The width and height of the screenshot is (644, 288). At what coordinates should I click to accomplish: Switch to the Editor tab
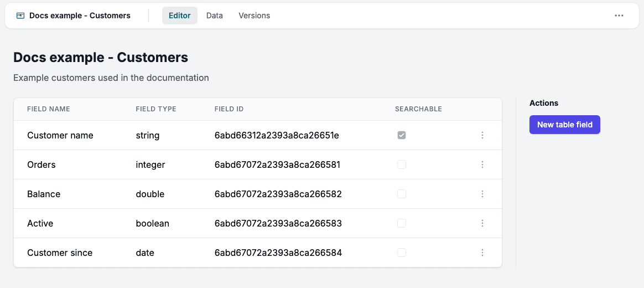click(x=179, y=16)
